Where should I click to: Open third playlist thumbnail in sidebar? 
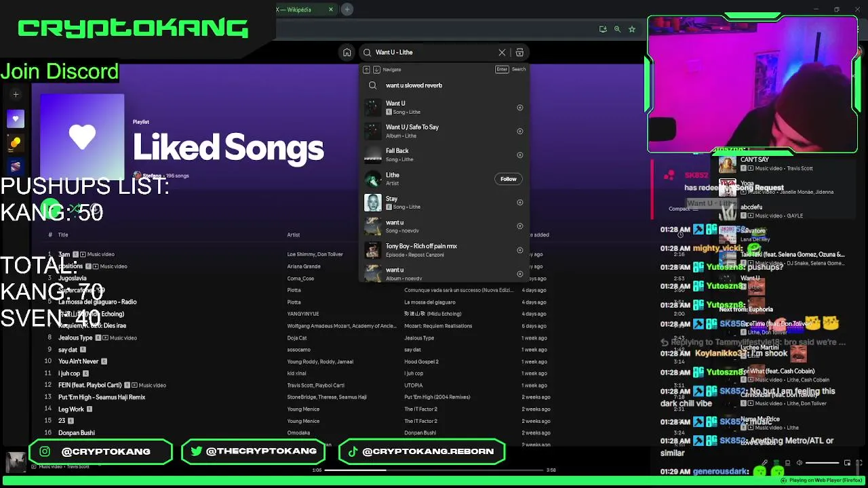[16, 166]
